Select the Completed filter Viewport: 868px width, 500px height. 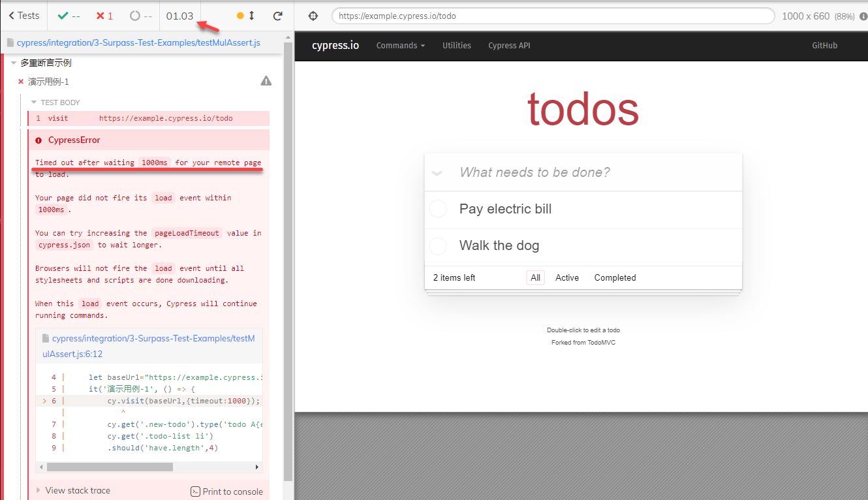click(615, 277)
